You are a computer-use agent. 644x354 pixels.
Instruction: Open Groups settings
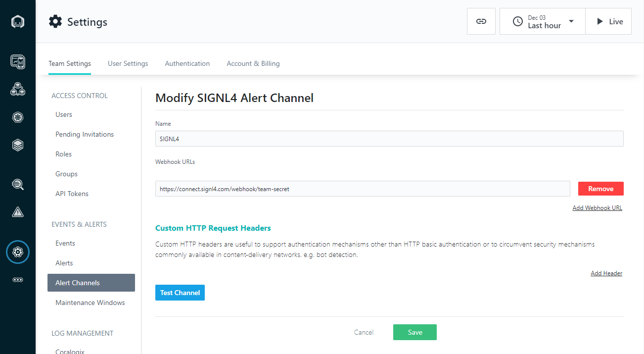(67, 174)
